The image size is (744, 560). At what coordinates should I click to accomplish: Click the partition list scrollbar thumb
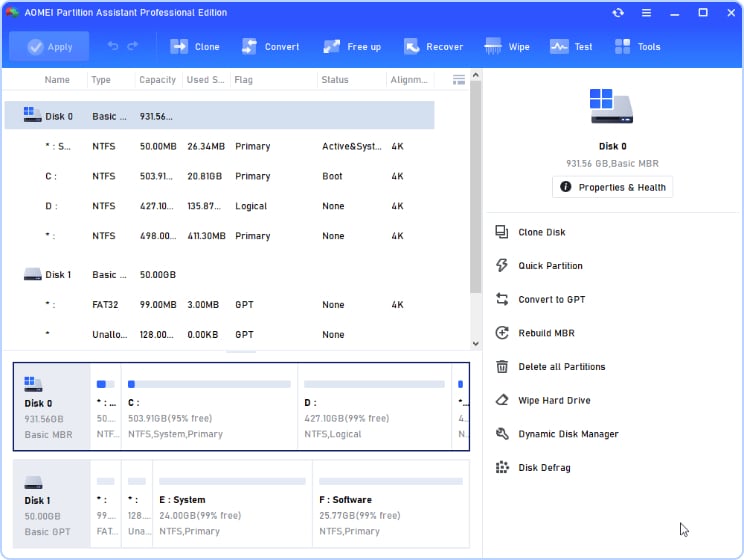[475, 187]
